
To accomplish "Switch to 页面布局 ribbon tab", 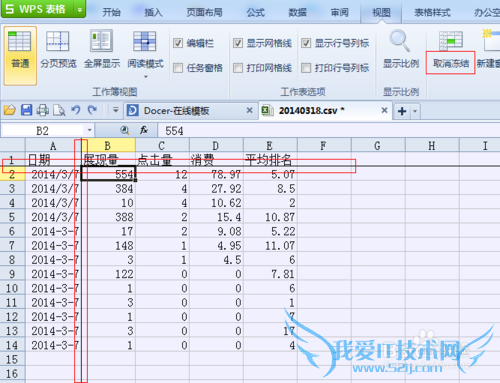I will tap(204, 13).
